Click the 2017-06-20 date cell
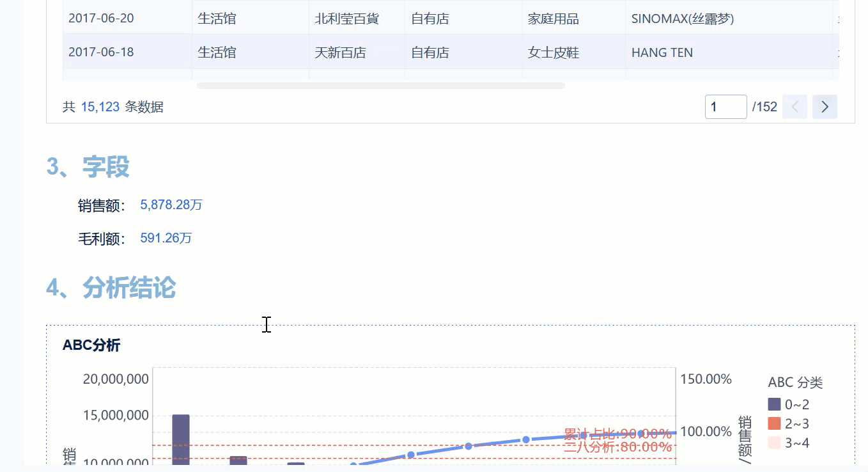Image resolution: width=868 pixels, height=472 pixels. (127, 19)
